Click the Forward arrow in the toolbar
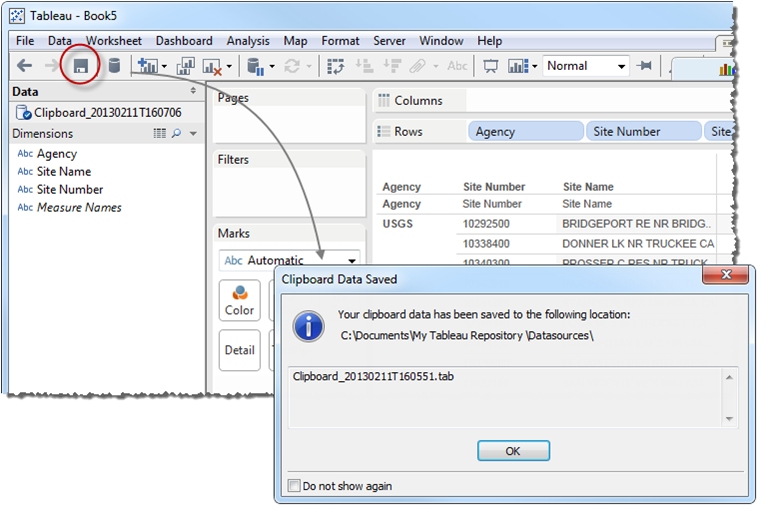Viewport: 766px width, 510px height. click(51, 65)
